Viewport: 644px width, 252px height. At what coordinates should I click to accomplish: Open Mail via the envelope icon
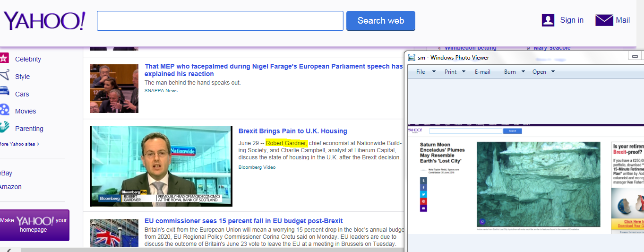point(604,20)
